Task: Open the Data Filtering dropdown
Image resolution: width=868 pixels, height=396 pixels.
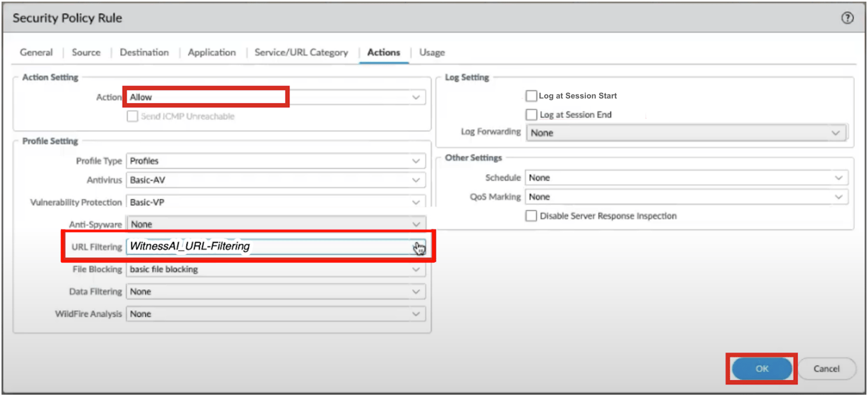Action: [276, 291]
